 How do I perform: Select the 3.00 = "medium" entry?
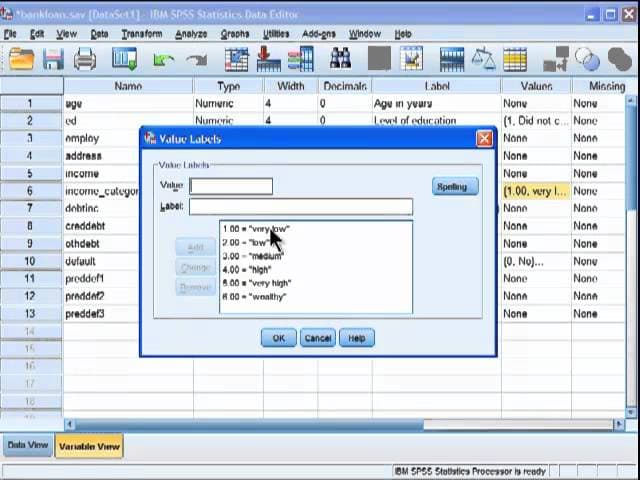253,256
